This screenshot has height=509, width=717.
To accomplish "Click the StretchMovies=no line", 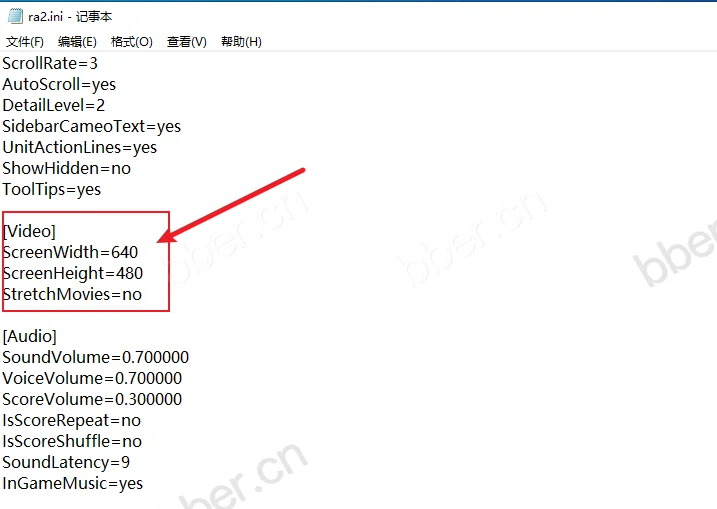I will [72, 295].
